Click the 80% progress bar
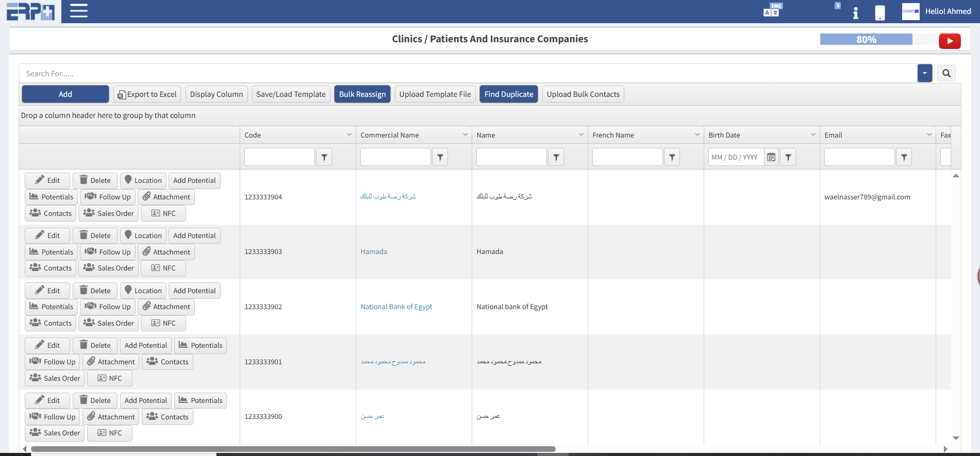980x456 pixels. (866, 40)
